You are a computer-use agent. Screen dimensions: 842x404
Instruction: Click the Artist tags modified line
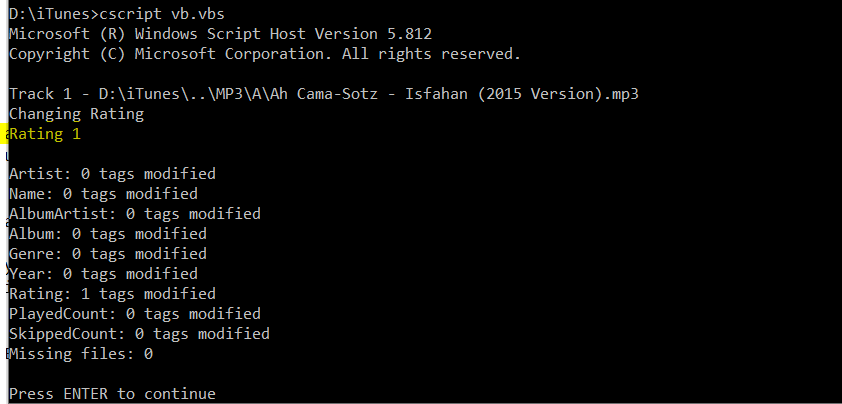[112, 174]
